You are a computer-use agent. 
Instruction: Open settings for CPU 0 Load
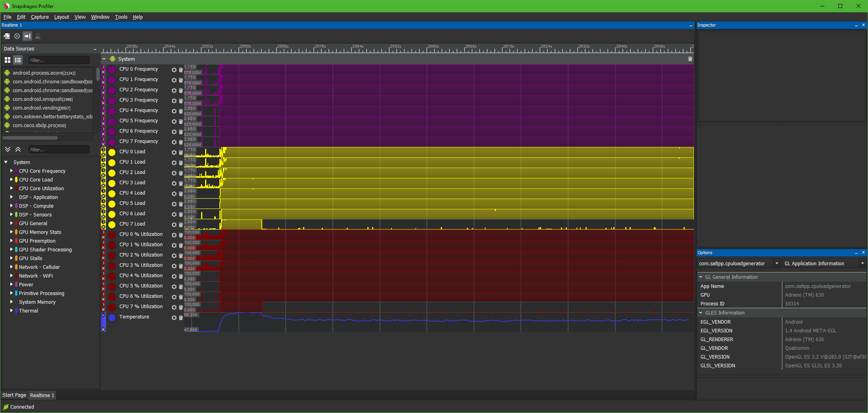(174, 152)
